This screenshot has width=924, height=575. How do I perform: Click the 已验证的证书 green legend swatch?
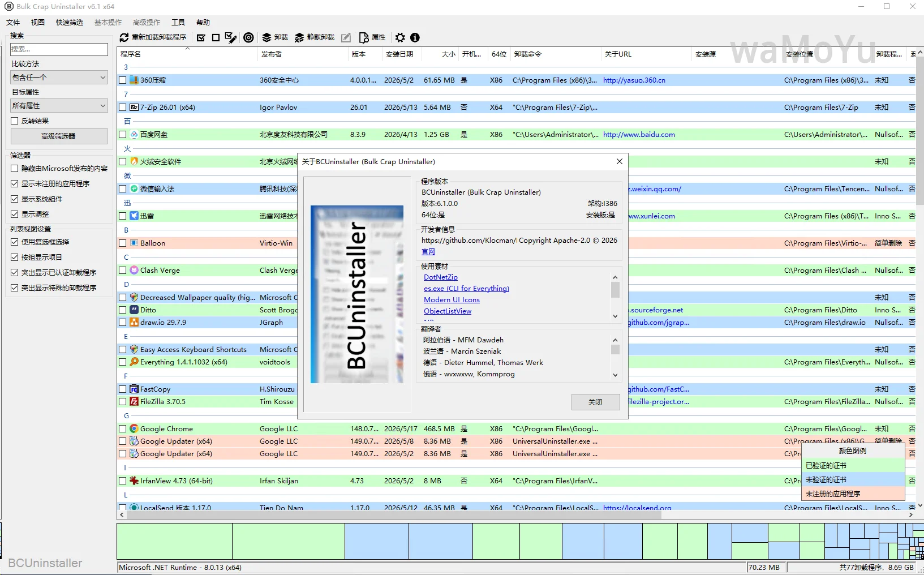click(x=853, y=466)
